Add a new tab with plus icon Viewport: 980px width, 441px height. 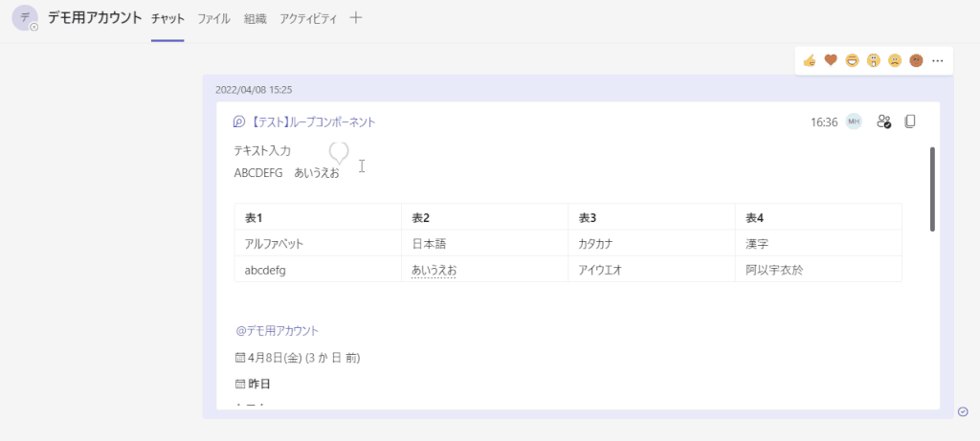click(356, 17)
